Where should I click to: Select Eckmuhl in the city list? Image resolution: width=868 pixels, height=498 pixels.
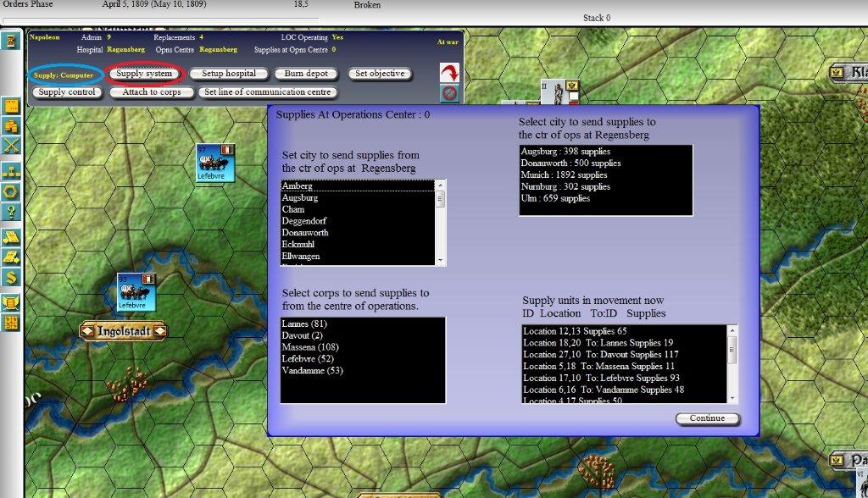pyautogui.click(x=358, y=244)
